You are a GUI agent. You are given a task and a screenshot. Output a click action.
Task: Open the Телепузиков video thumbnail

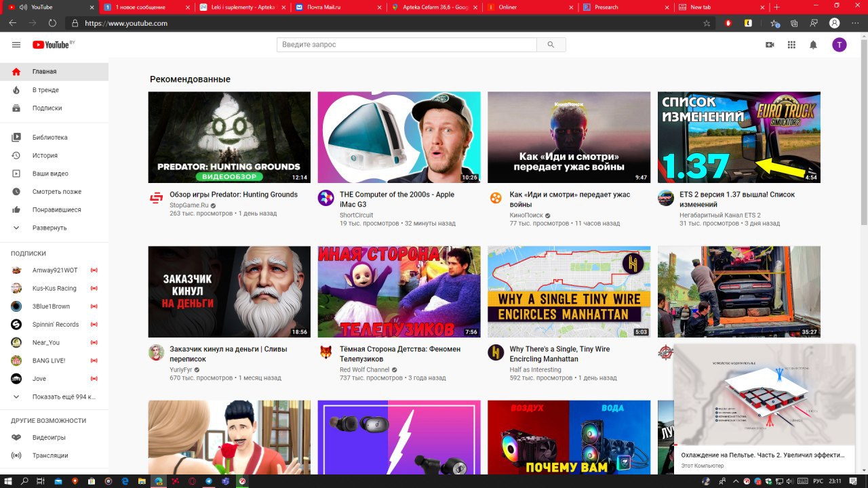399,292
